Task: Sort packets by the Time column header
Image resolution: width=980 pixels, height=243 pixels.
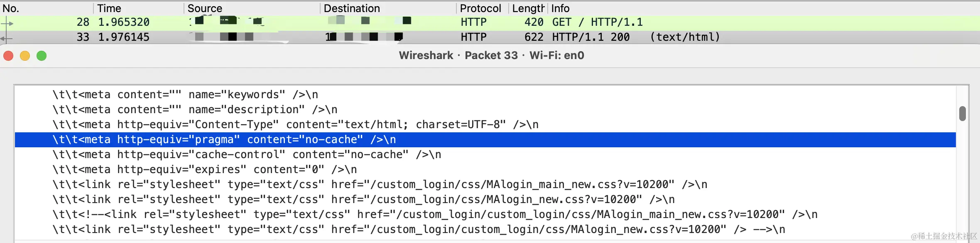Action: coord(109,8)
